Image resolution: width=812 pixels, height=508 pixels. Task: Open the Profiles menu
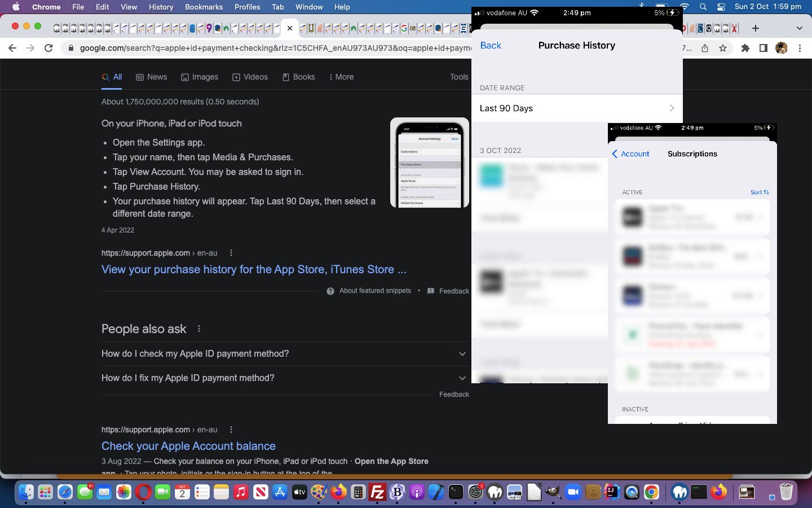(x=247, y=7)
